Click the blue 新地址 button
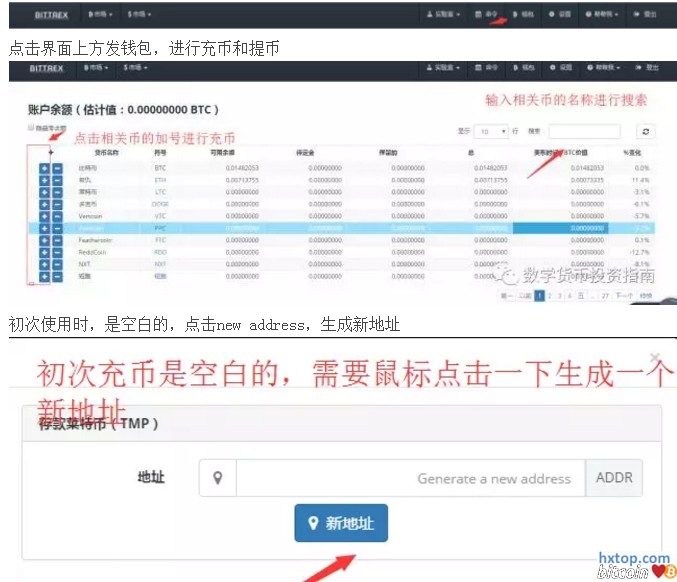 pyautogui.click(x=341, y=523)
